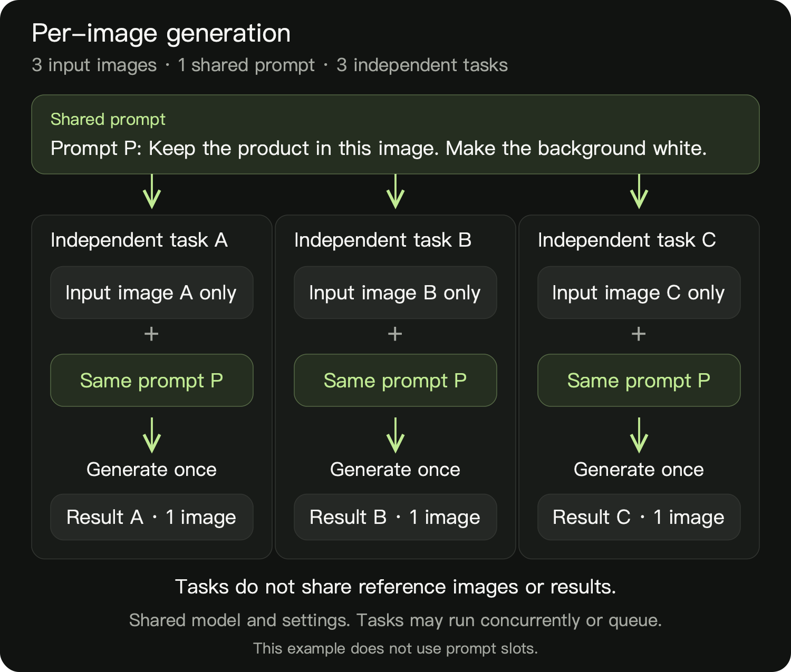Click "Tasks do not share reference images or results."

point(395,587)
